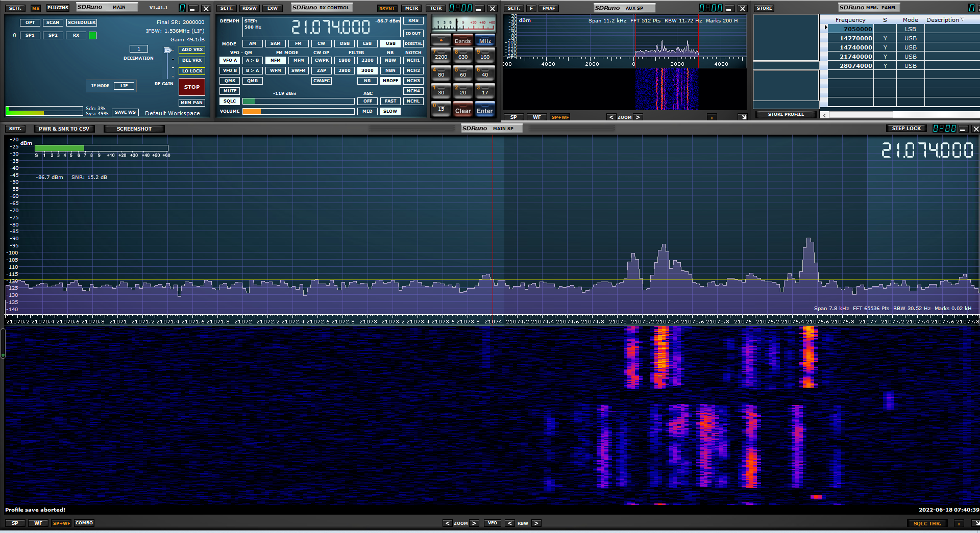The width and height of the screenshot is (980, 533).
Task: Click the analog S-meter in RX Control
Action: tap(463, 24)
